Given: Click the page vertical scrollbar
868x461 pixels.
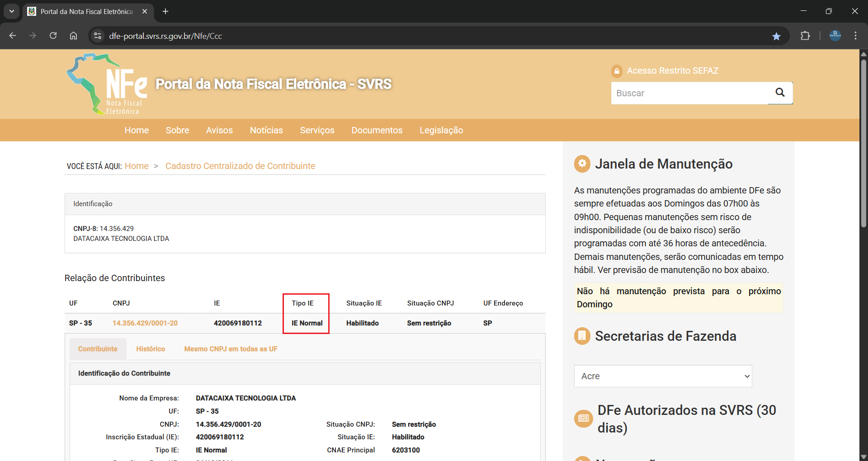Looking at the screenshot, I should [863, 145].
